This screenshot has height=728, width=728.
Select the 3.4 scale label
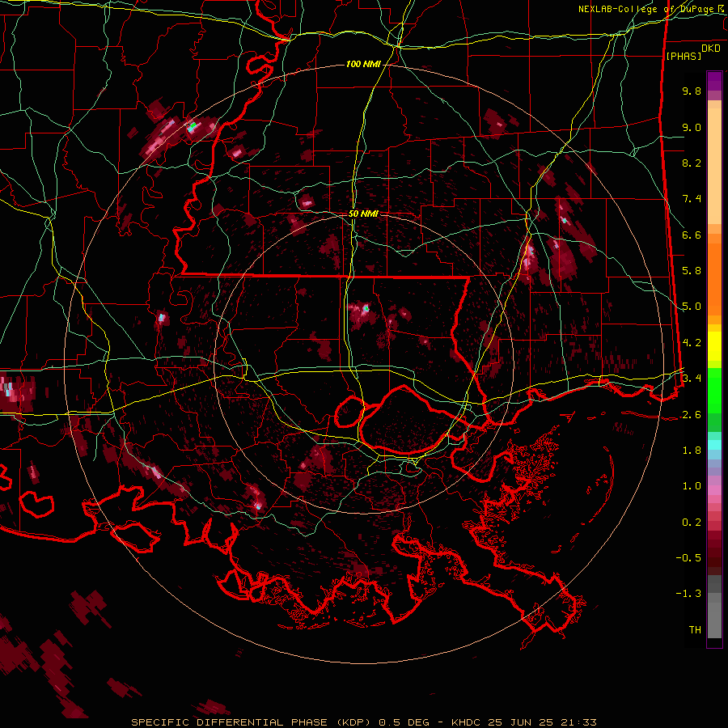click(692, 379)
